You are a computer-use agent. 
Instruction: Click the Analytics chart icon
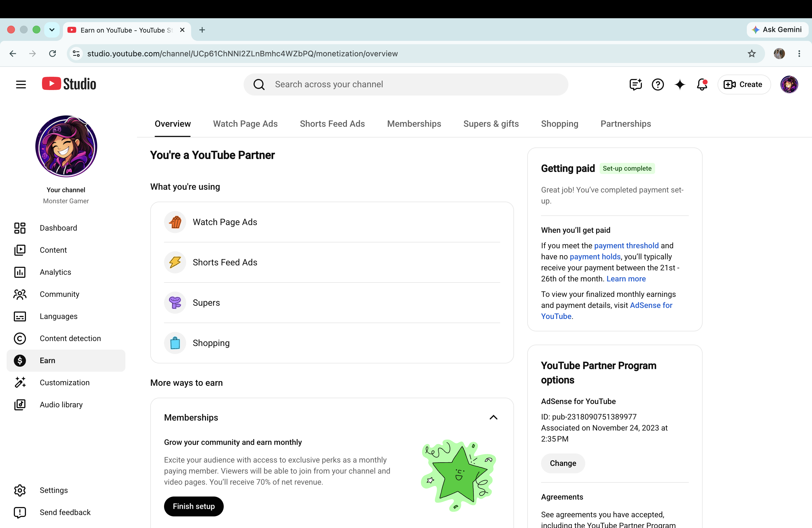(x=20, y=272)
